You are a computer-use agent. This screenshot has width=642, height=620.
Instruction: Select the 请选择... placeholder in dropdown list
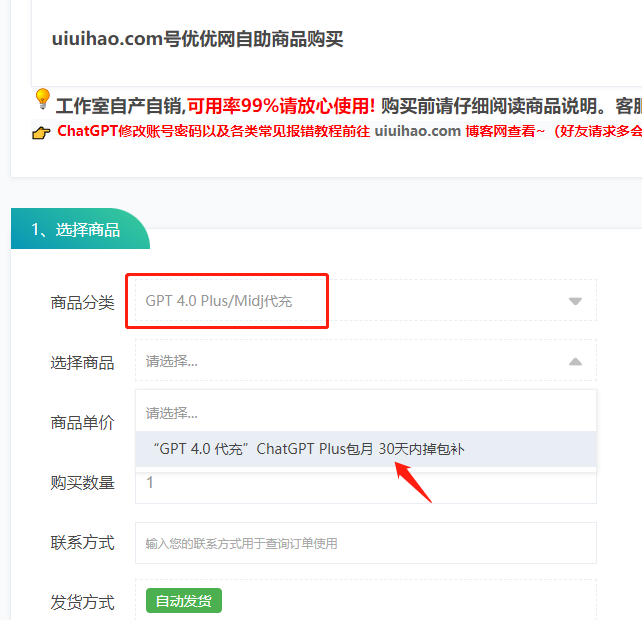366,413
